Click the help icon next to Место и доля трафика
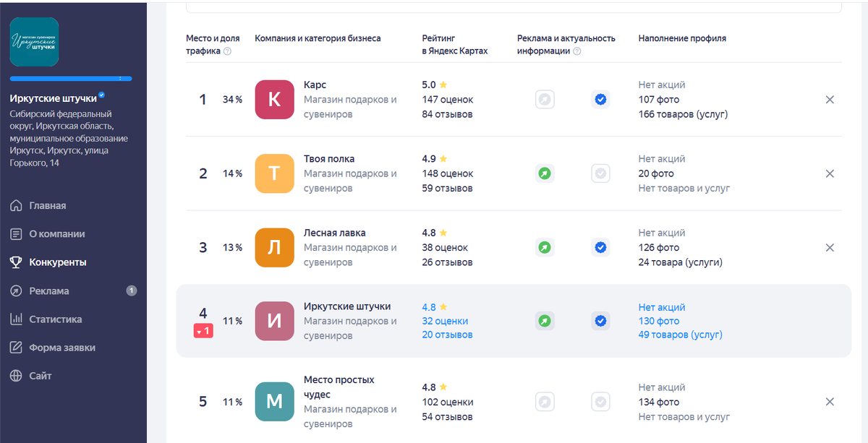The width and height of the screenshot is (868, 443). [228, 53]
